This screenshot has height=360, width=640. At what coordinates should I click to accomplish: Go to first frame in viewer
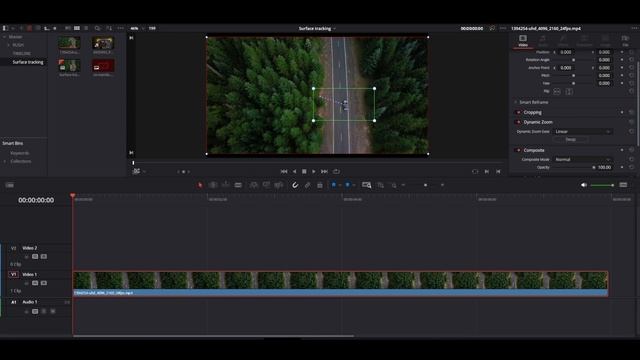point(284,171)
